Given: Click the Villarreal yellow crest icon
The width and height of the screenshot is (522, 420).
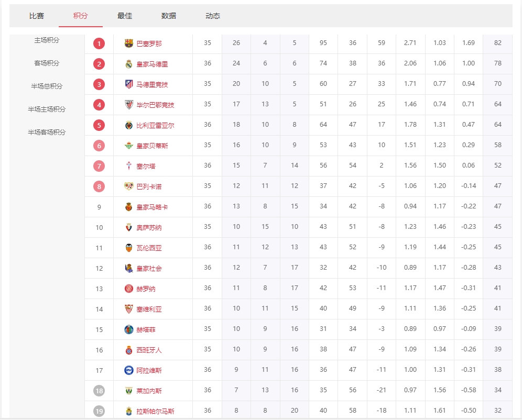Looking at the screenshot, I should click(x=129, y=125).
